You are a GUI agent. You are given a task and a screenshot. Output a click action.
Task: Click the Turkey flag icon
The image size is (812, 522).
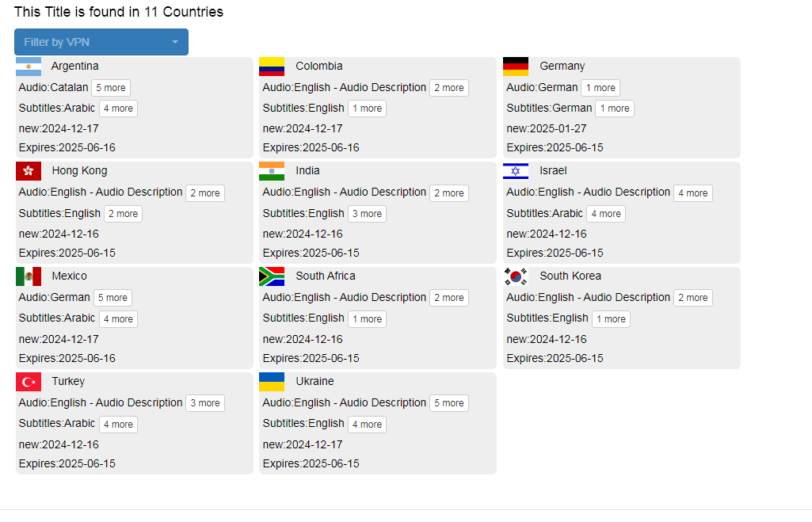click(x=29, y=382)
